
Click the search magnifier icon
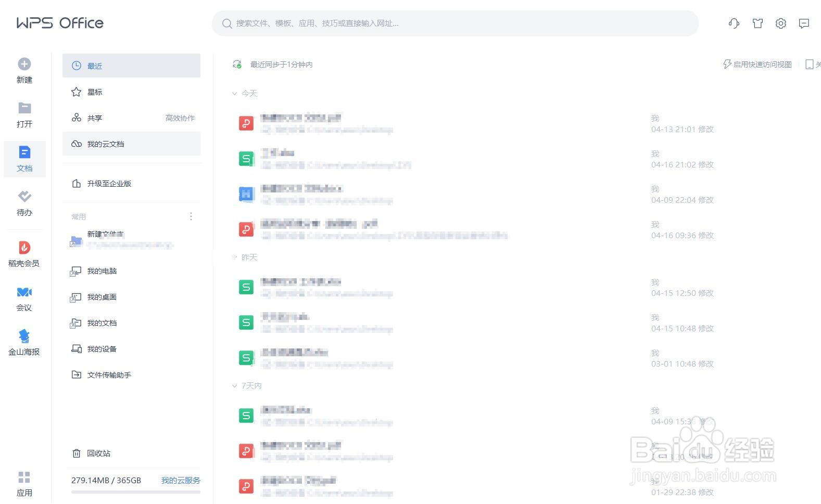point(227,23)
